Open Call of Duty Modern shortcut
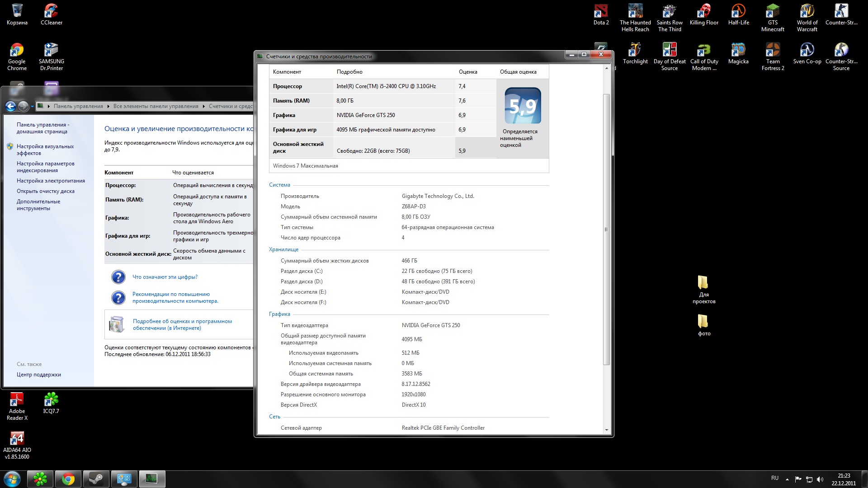This screenshot has width=868, height=488. pyautogui.click(x=704, y=56)
